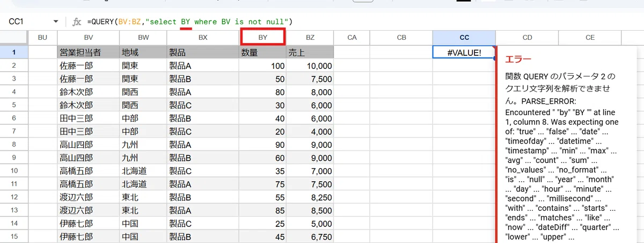This screenshot has height=243, width=644.
Task: Select the cell 伊藤七郎 in row 14
Action: (x=89, y=223)
